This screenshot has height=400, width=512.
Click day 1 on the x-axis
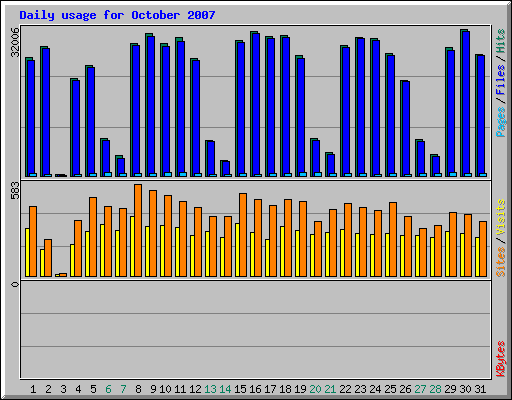click(33, 389)
